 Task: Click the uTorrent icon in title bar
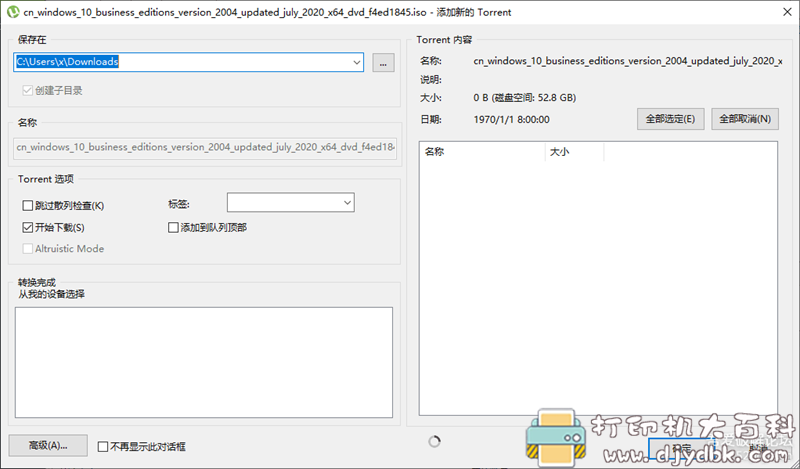coord(13,12)
